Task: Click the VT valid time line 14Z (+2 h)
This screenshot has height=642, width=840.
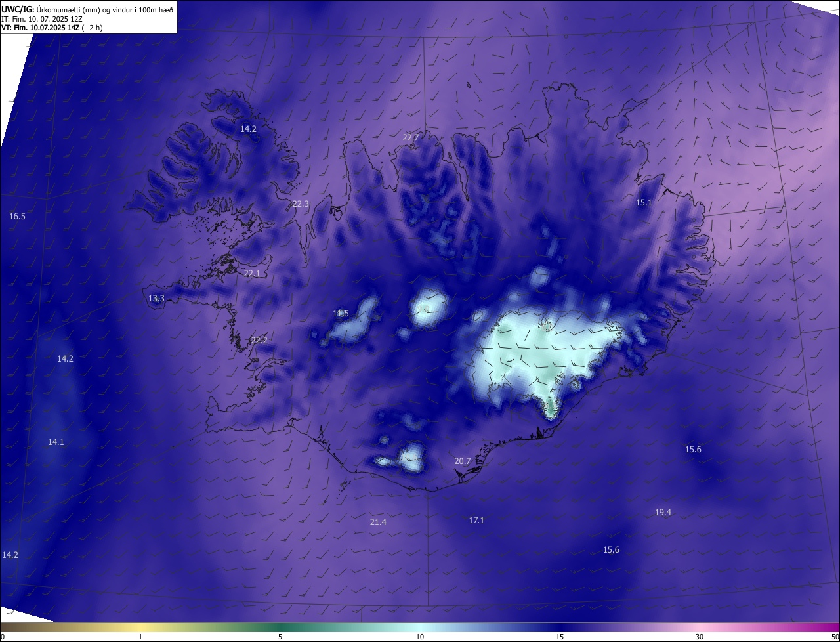Action: (52, 28)
